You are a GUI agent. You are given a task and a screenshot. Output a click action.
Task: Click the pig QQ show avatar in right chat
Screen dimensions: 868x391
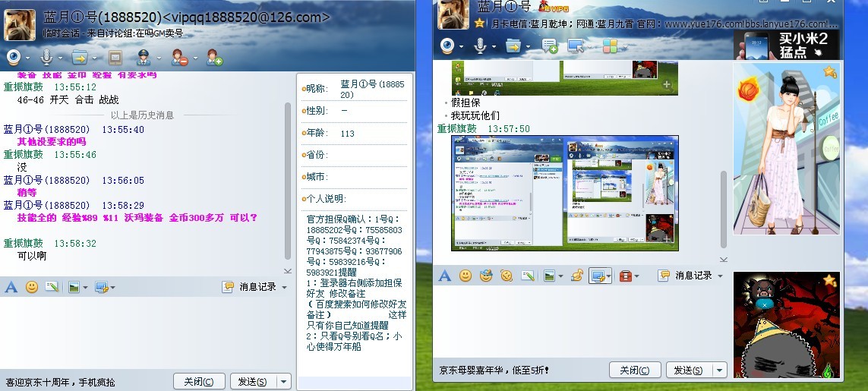pos(787,325)
